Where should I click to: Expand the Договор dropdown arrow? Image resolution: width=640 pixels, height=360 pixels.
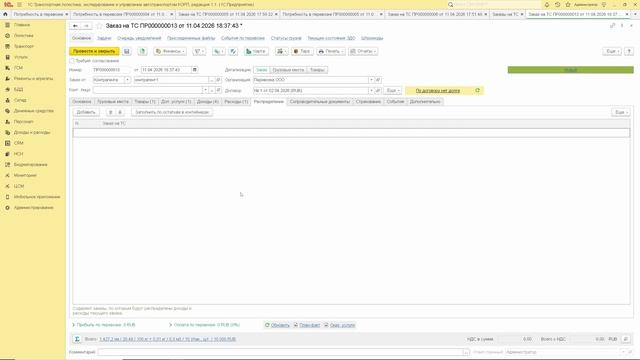[x=371, y=90]
